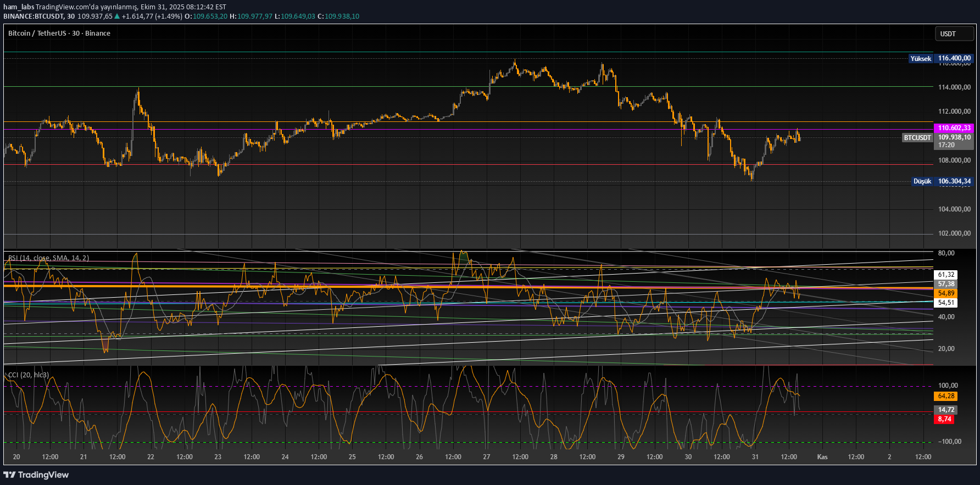The width and height of the screenshot is (980, 485).
Task: Click the 54,51 RSI value label
Action: [x=945, y=303]
